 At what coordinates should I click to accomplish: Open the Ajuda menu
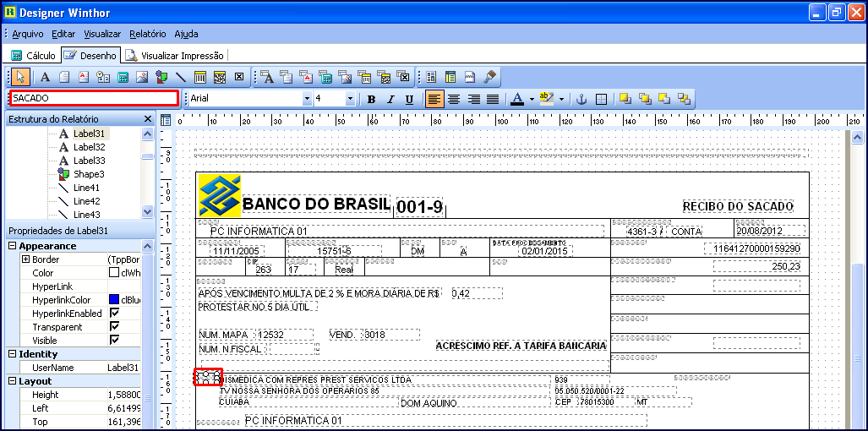click(x=186, y=34)
